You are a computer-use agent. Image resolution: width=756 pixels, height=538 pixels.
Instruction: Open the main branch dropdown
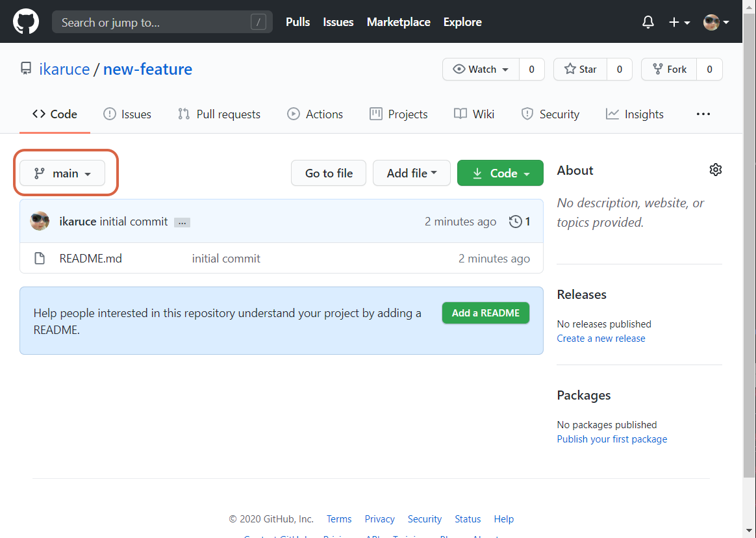(x=62, y=173)
